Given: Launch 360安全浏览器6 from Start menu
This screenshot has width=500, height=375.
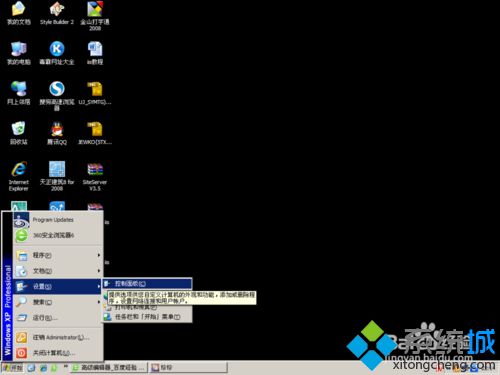Looking at the screenshot, I should point(58,235).
